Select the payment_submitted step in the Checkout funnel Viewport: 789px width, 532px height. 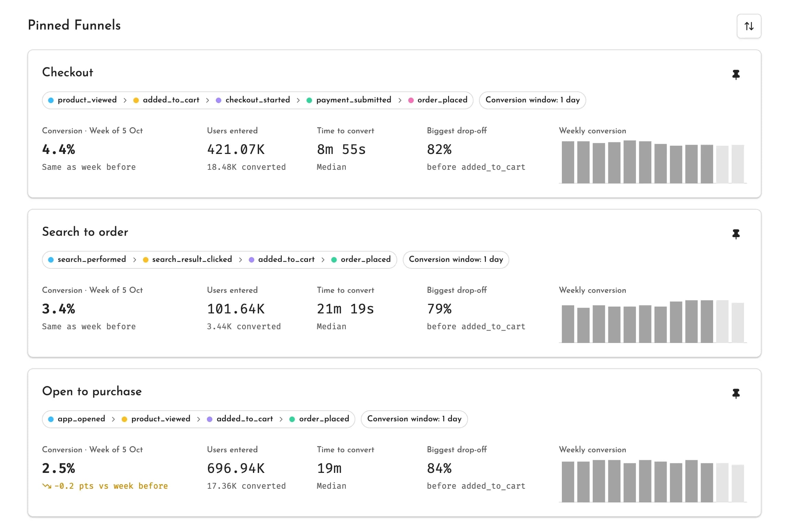coord(349,100)
